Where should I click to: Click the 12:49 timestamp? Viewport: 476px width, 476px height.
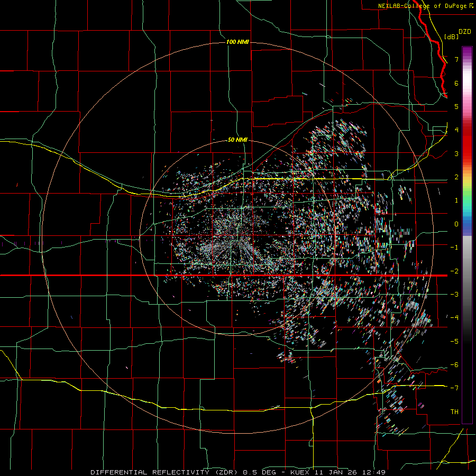[373, 472]
